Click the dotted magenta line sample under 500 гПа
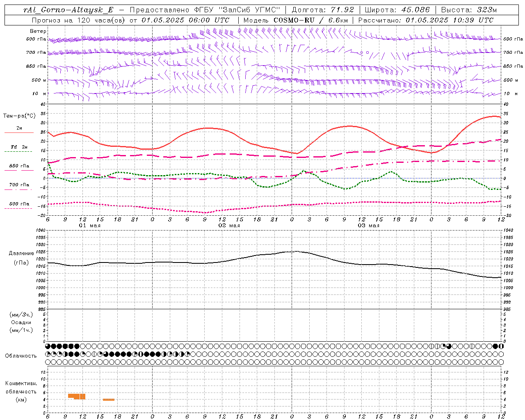 point(18,208)
